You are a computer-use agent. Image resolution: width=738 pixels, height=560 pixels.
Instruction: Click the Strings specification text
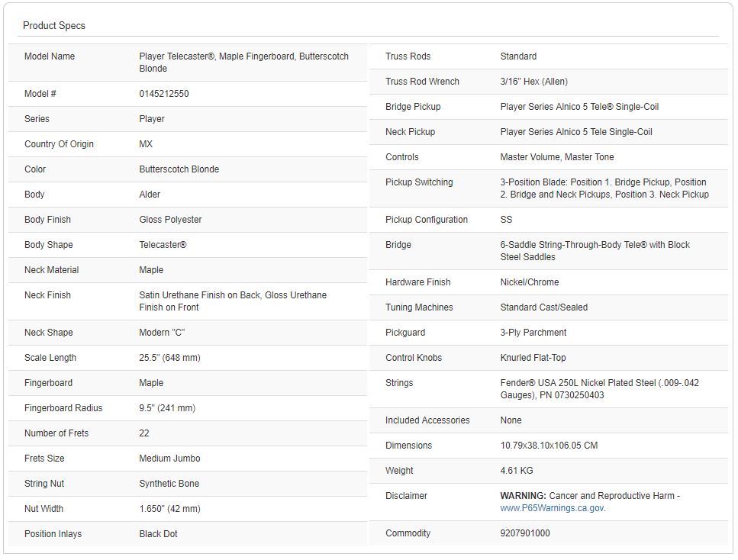coord(599,389)
